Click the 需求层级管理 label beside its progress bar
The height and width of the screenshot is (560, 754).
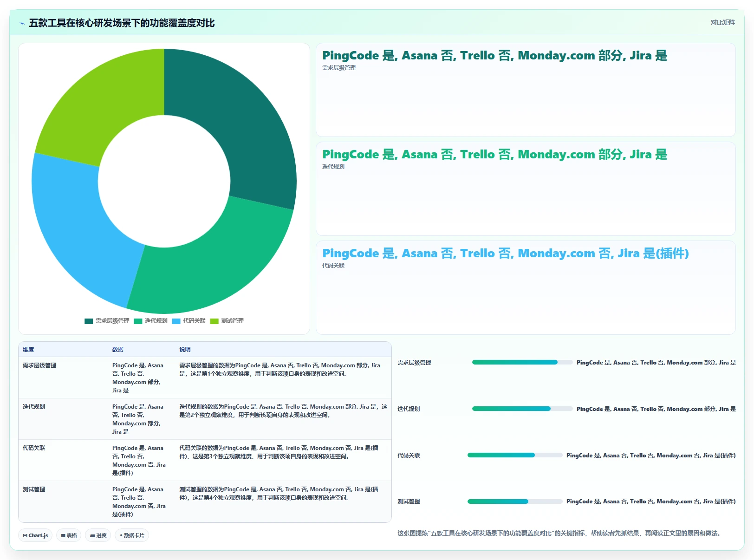click(414, 363)
